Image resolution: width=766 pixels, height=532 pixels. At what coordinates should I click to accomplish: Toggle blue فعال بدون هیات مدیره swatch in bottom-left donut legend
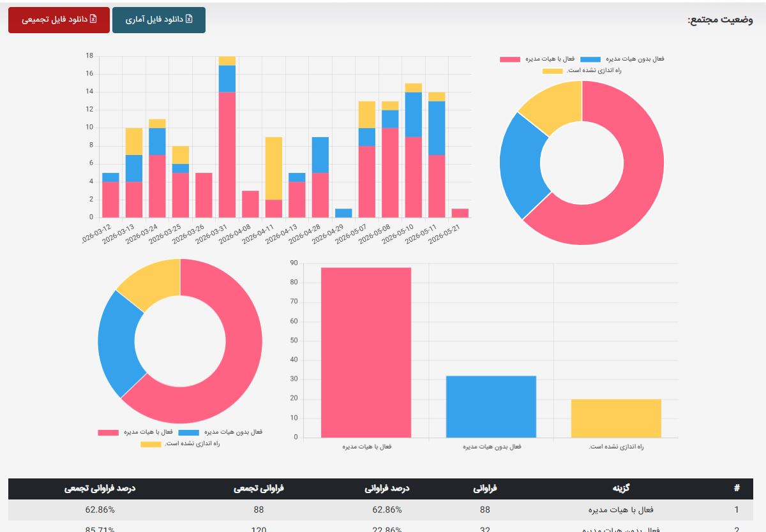coord(189,432)
